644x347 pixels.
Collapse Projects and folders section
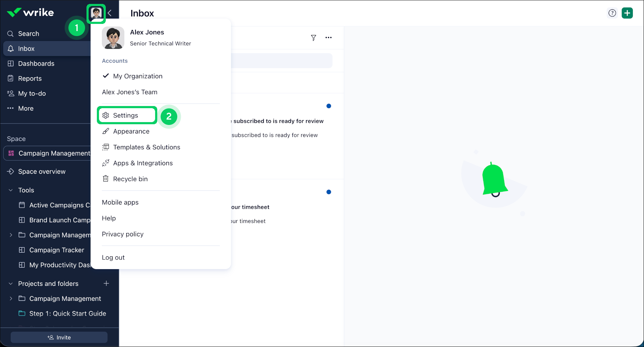coord(11,284)
